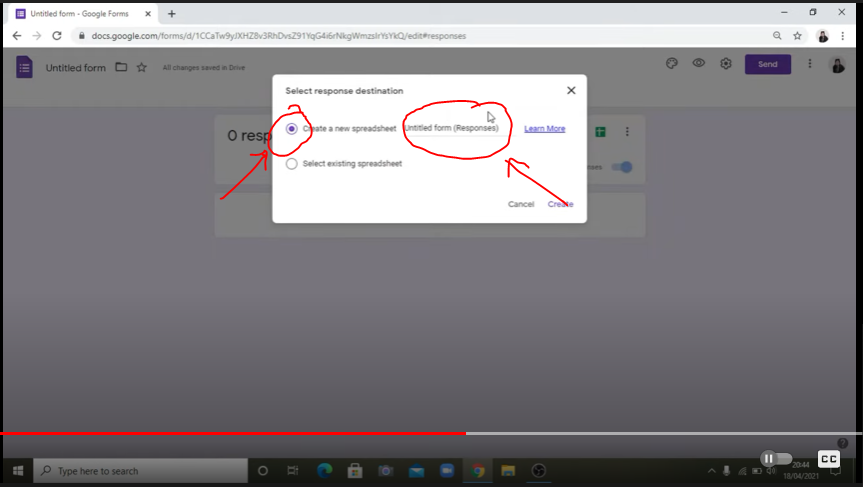Open the Chrome profile avatar
Image resolution: width=863 pixels, height=487 pixels.
pyautogui.click(x=823, y=36)
